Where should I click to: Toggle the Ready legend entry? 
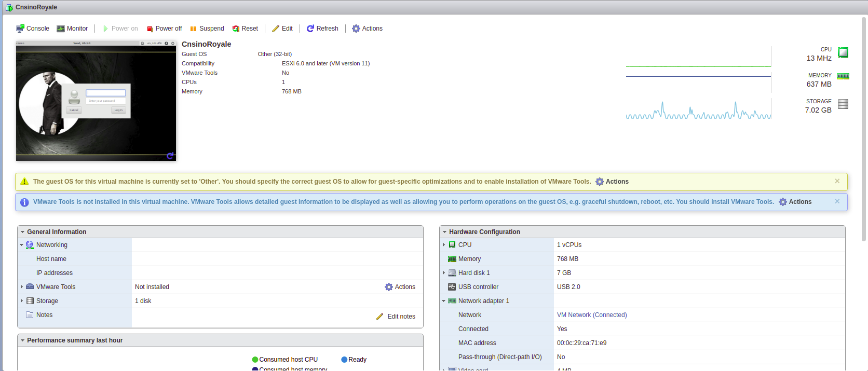tap(354, 360)
